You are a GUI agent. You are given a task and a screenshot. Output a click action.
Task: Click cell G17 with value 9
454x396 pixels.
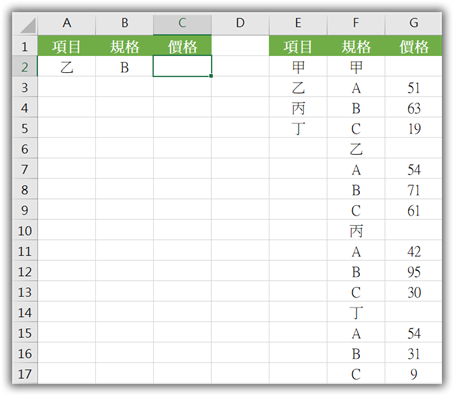click(414, 373)
